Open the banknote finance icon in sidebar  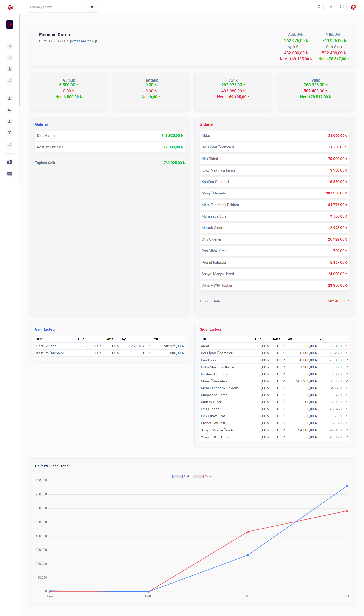pos(9,162)
